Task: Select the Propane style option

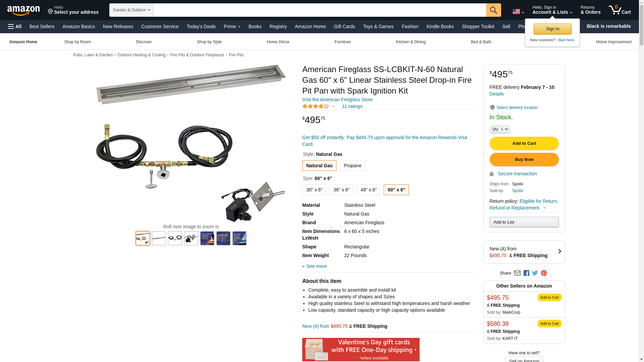Action: click(352, 166)
